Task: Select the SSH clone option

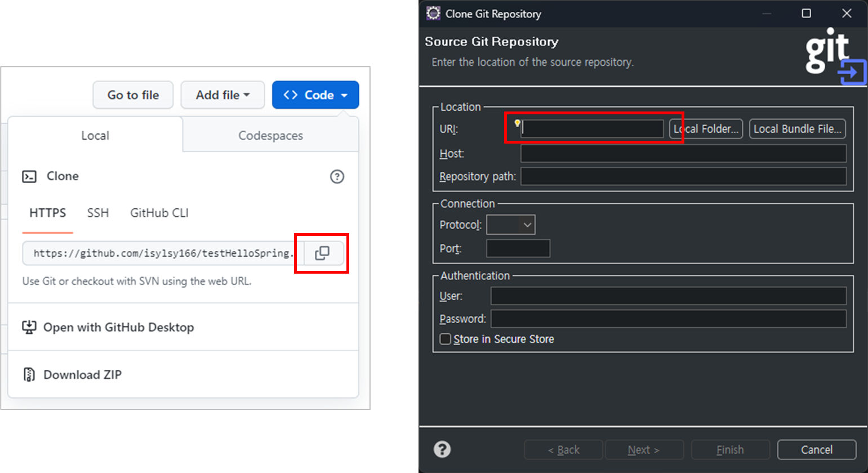Action: (x=98, y=213)
